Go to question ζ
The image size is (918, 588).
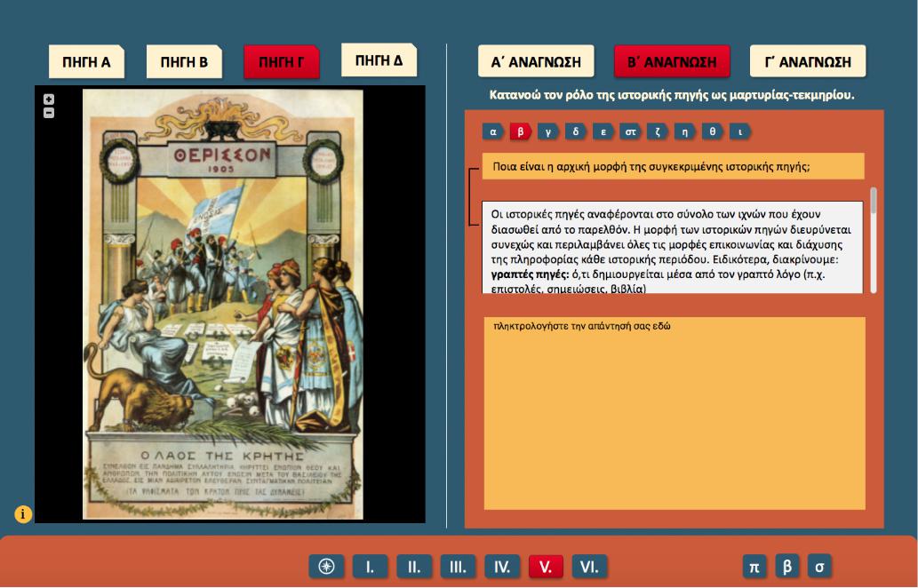(658, 131)
